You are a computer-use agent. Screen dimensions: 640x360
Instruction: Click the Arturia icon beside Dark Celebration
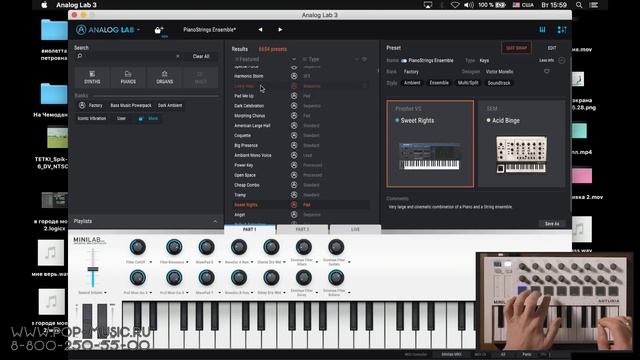click(294, 106)
